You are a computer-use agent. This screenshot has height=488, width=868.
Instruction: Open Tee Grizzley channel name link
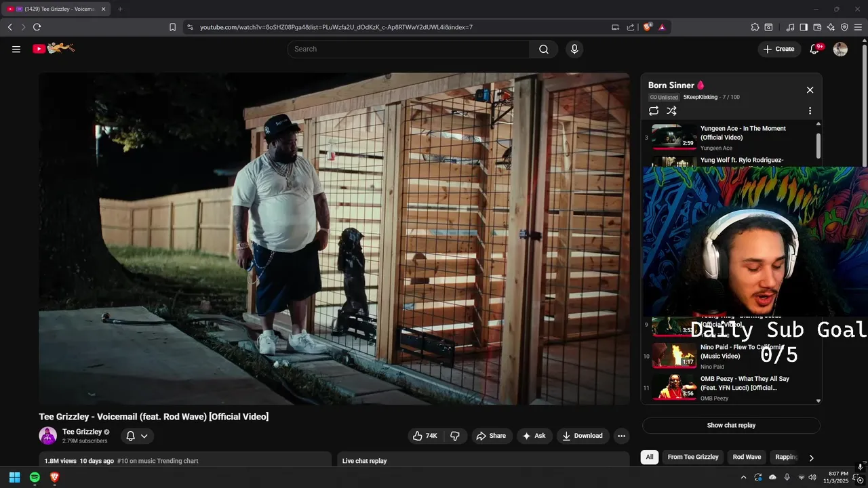click(x=82, y=432)
